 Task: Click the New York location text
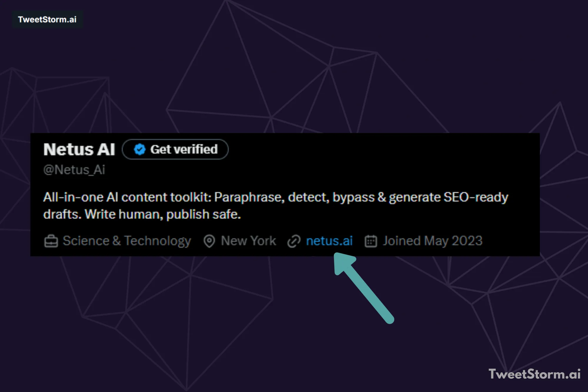pyautogui.click(x=248, y=241)
